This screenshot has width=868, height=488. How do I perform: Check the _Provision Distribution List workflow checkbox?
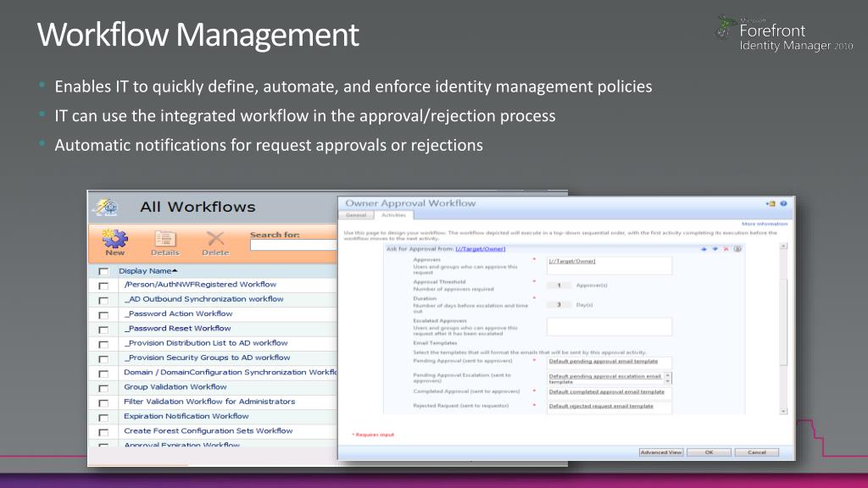pos(103,344)
